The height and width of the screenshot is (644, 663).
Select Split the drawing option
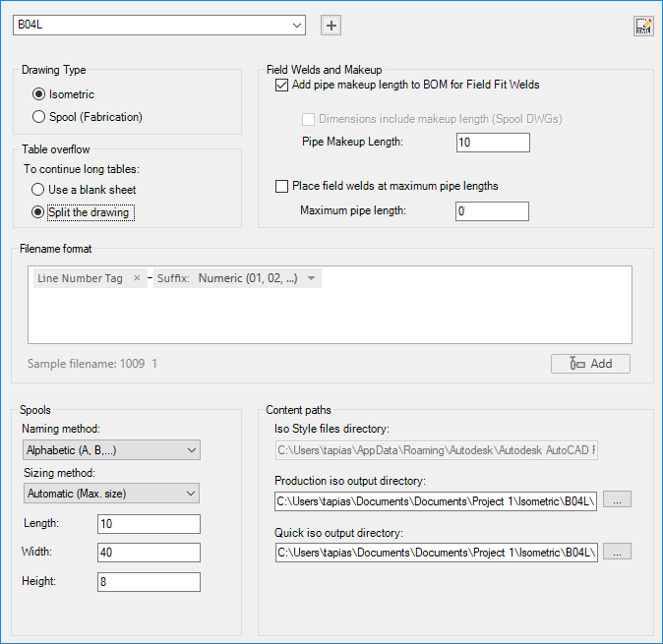click(38, 211)
